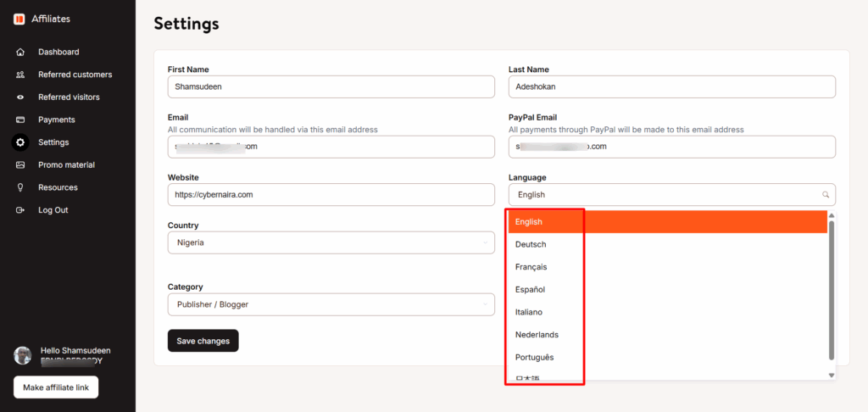Viewport: 868px width, 412px height.
Task: Click the Referred customers people icon
Action: click(x=20, y=75)
